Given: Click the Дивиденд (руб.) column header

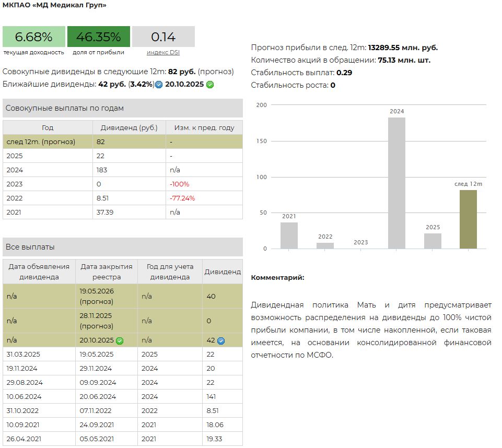Looking at the screenshot, I should click(129, 127).
